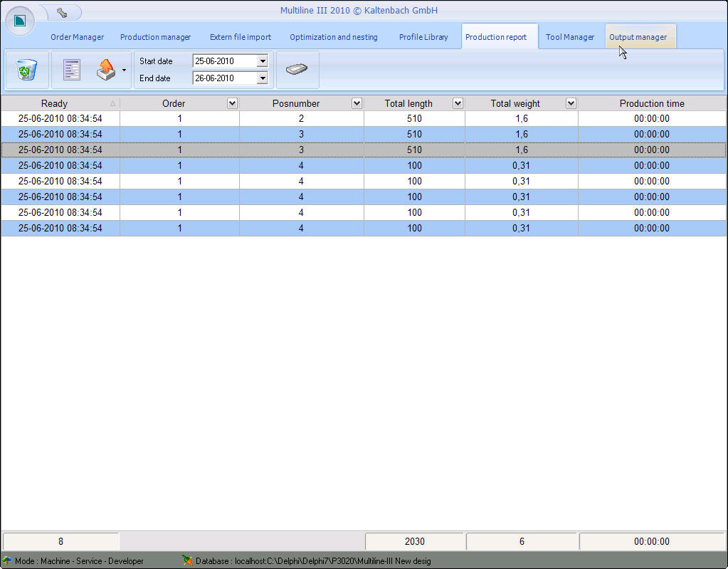Click the Ready column sort triangle
The width and height of the screenshot is (728, 569).
[x=112, y=103]
